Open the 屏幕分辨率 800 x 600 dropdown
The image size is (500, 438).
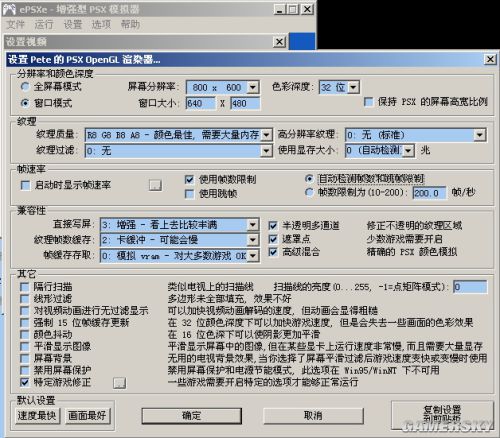click(253, 88)
